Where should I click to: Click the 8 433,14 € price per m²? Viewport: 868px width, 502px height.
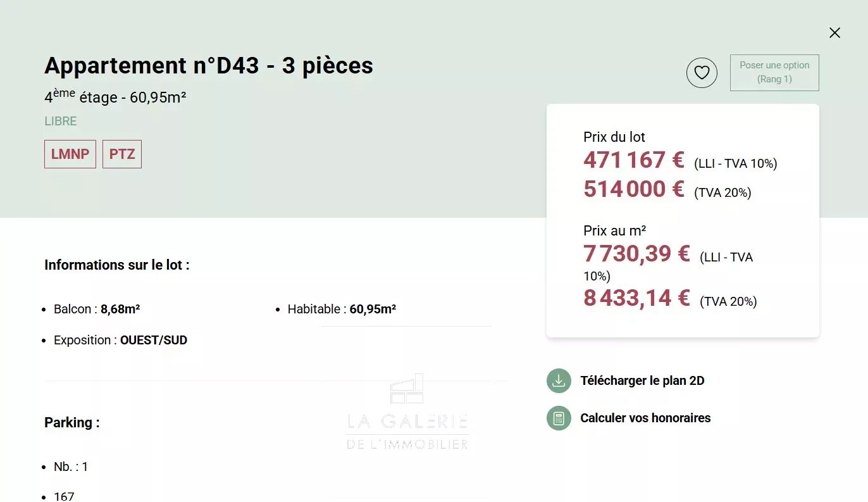(x=636, y=298)
